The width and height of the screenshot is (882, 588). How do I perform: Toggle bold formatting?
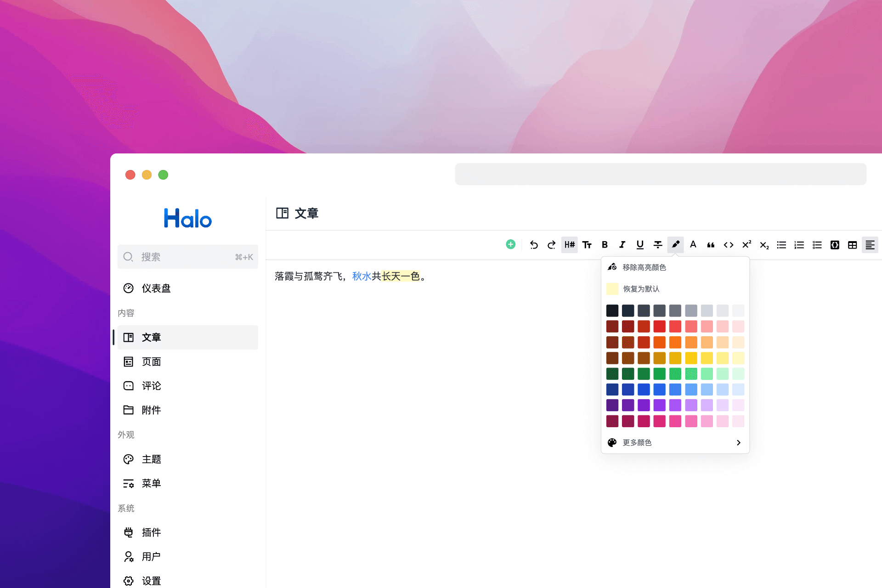tap(605, 245)
